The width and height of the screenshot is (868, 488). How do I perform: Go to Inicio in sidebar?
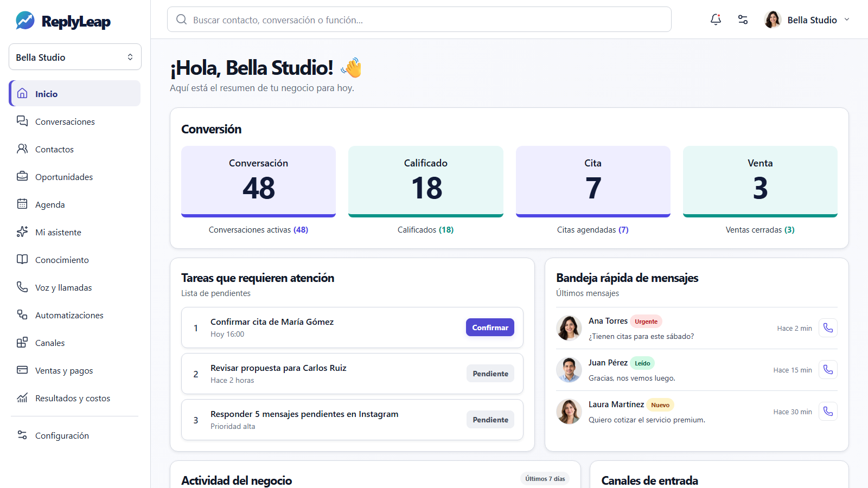point(75,93)
